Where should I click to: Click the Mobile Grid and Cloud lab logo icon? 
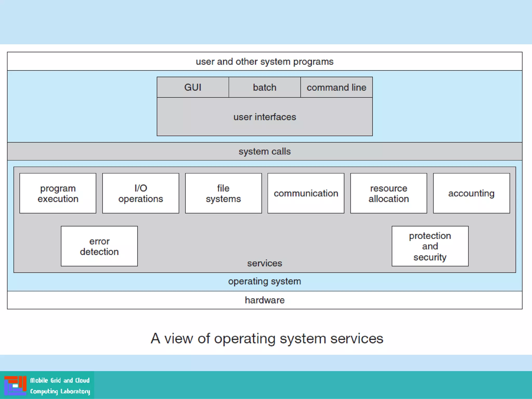click(15, 385)
